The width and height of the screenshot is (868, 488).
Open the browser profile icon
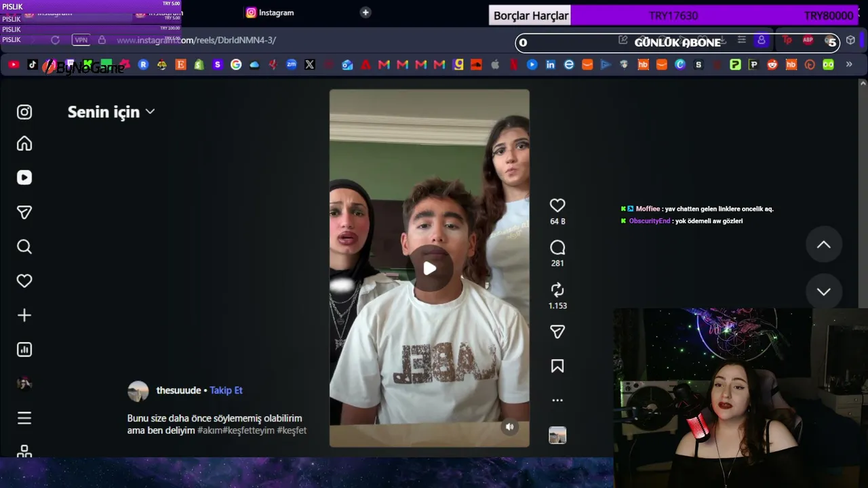(762, 41)
